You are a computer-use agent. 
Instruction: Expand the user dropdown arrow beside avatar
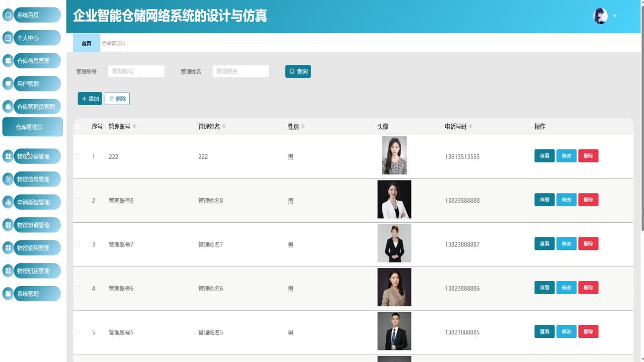point(615,16)
